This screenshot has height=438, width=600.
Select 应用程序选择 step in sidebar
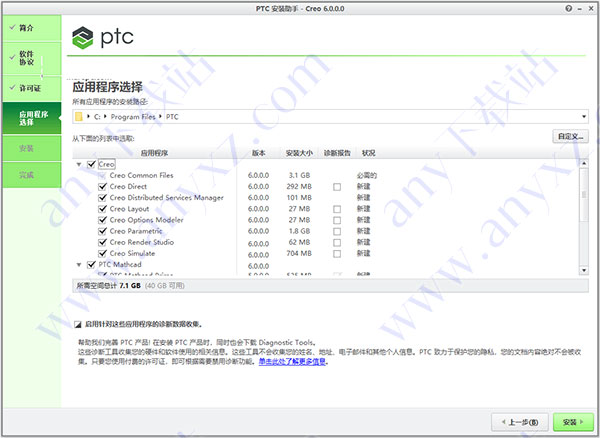click(32, 118)
